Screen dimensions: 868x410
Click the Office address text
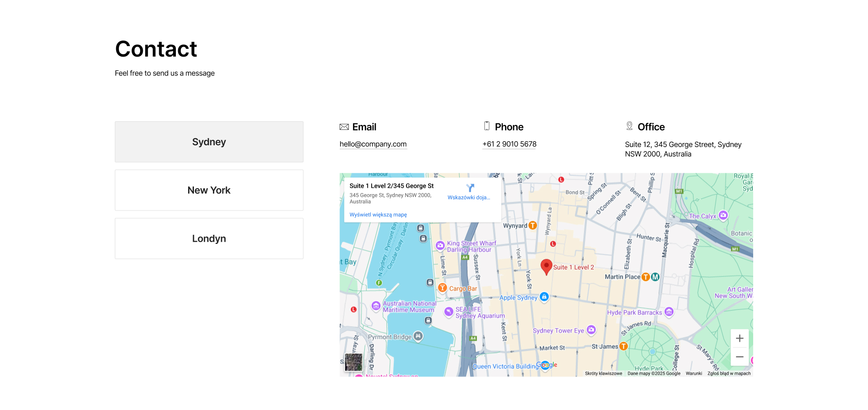pyautogui.click(x=683, y=149)
